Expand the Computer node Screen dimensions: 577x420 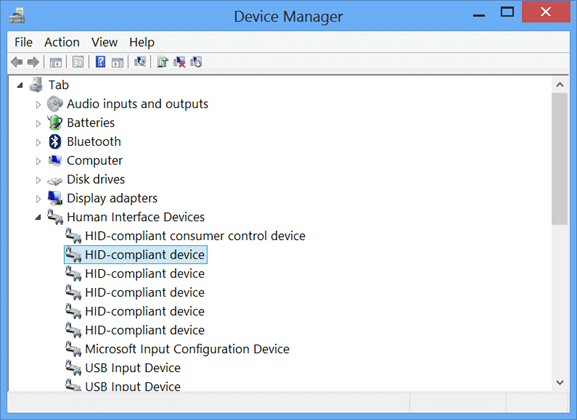[38, 161]
